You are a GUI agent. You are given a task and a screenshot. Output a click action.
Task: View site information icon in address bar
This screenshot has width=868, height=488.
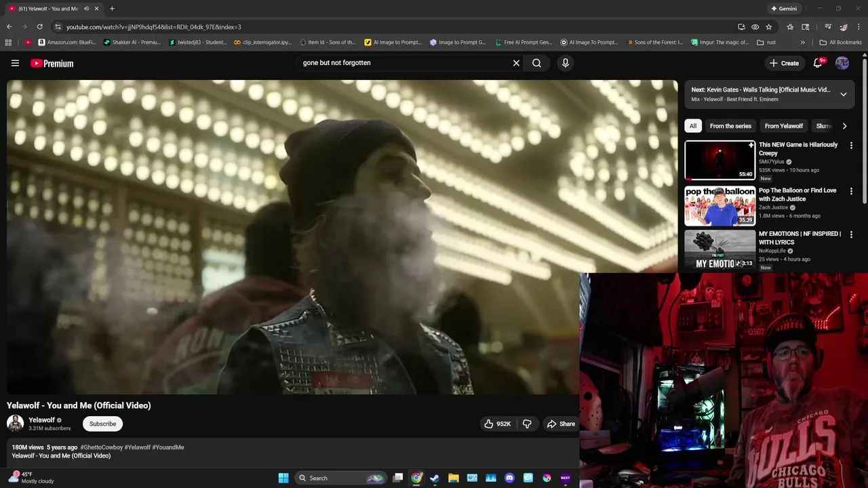coord(58,26)
